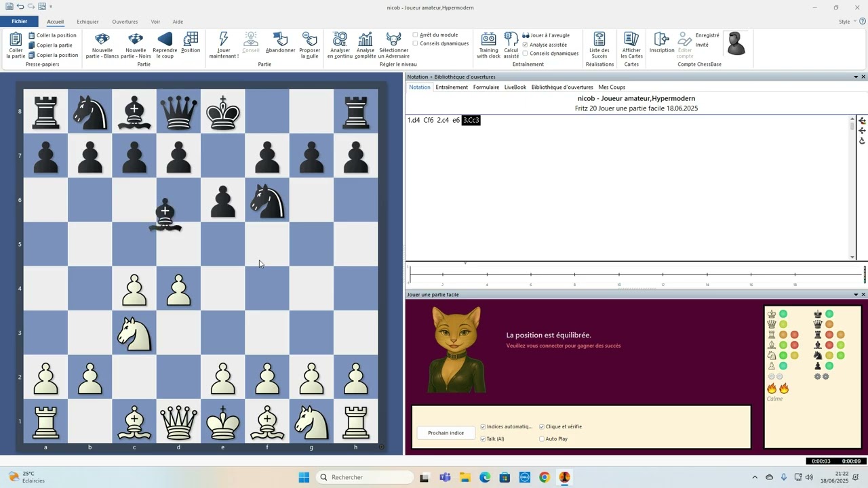Viewport: 868px width, 488px height.
Task: Click Windows Start button in taskbar
Action: click(x=304, y=477)
